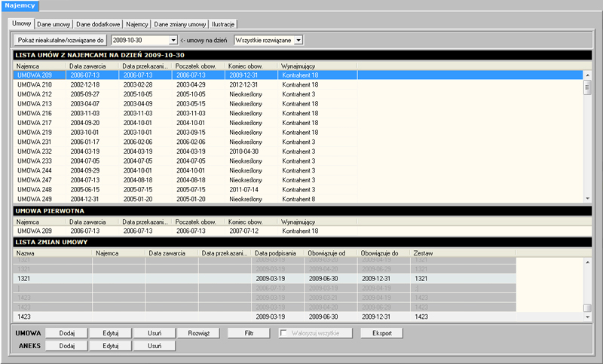Screen dimensions: 603x364
Task: Click changes list scrollbar up arrow
Action: coord(587,262)
